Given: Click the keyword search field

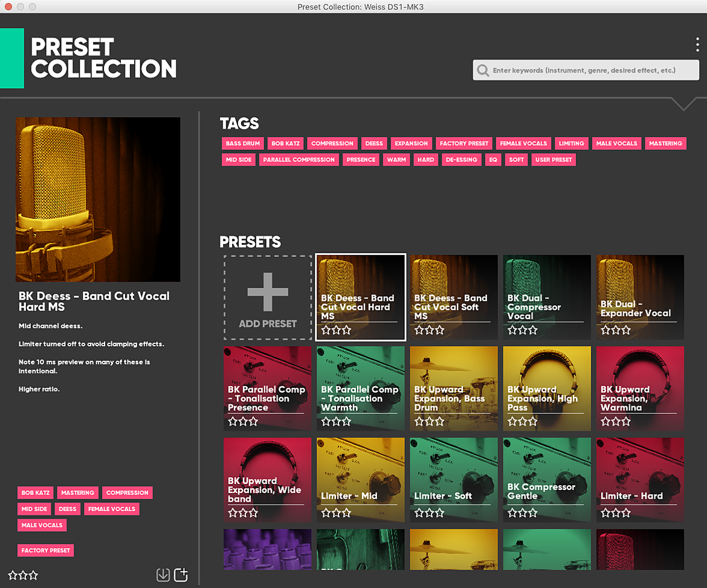Looking at the screenshot, I should pyautogui.click(x=586, y=70).
